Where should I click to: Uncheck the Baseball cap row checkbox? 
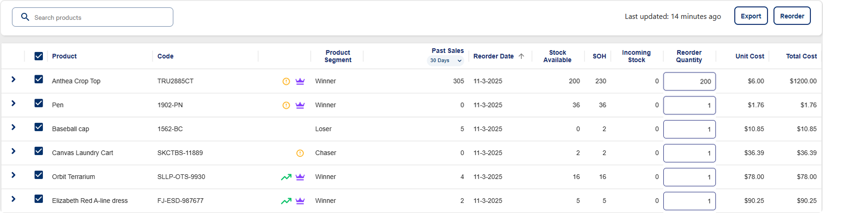(x=39, y=127)
